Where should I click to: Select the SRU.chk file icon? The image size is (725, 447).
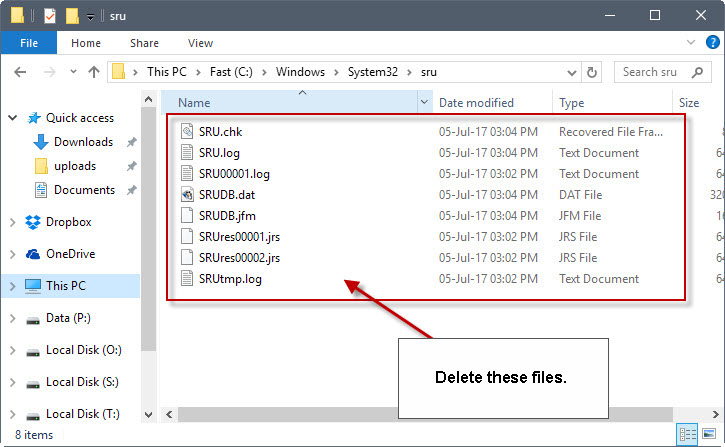pyautogui.click(x=187, y=132)
